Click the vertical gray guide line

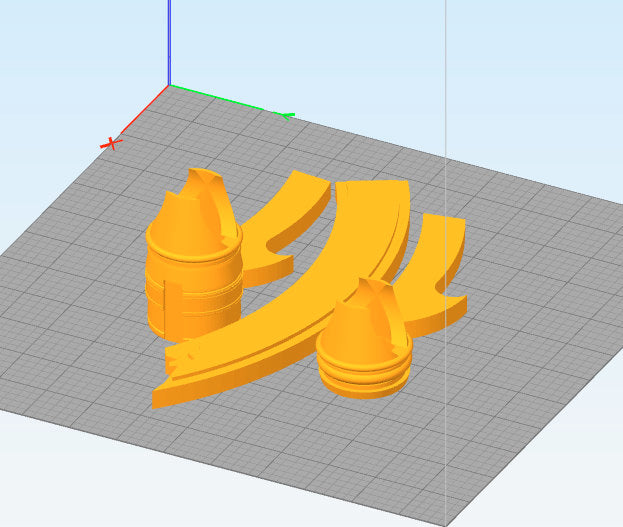(444, 60)
